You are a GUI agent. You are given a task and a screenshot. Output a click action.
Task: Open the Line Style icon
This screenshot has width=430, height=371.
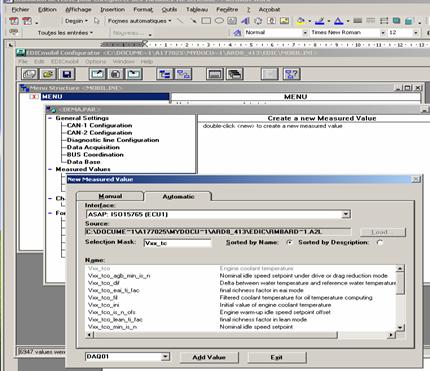[x=358, y=21]
